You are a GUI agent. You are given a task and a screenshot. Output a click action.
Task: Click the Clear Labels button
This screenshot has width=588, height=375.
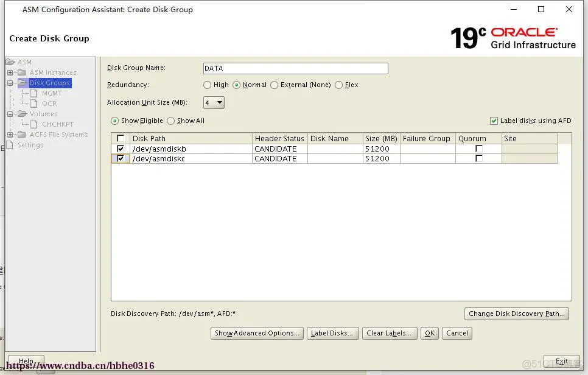point(389,333)
